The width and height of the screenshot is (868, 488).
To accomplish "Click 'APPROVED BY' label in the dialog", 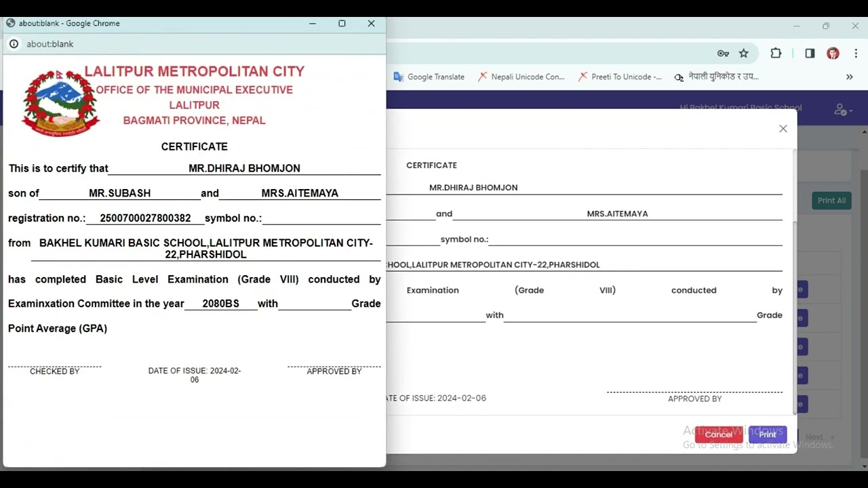I will tap(694, 399).
